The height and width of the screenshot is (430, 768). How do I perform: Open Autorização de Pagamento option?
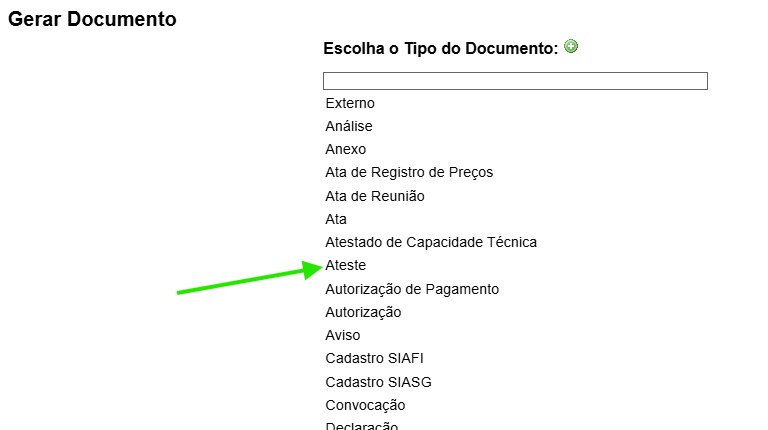412,289
